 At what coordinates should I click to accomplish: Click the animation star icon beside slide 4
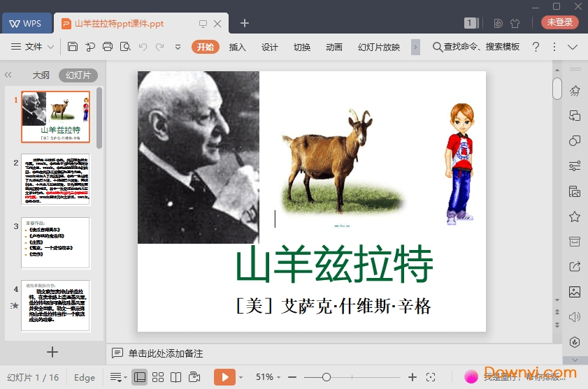tap(15, 305)
